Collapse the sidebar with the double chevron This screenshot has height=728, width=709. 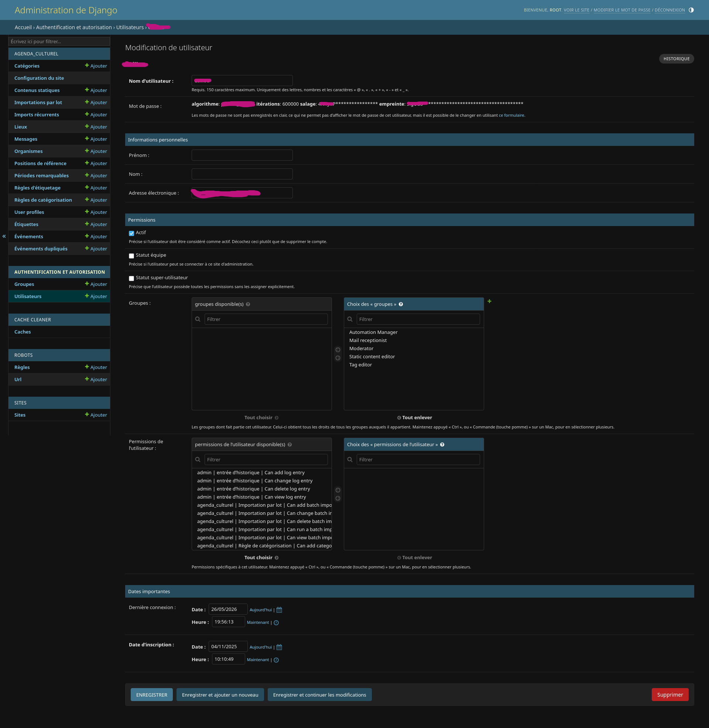coord(4,236)
